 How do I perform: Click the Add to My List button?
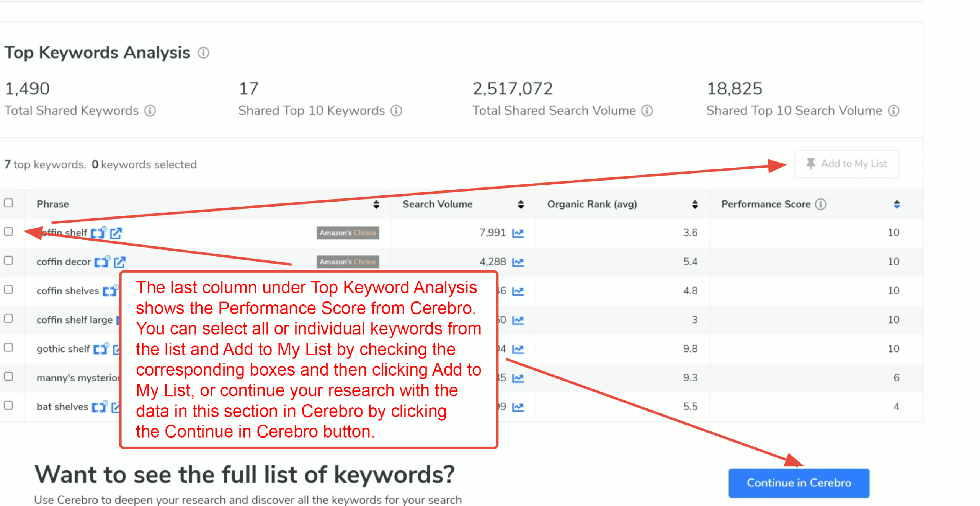click(847, 164)
